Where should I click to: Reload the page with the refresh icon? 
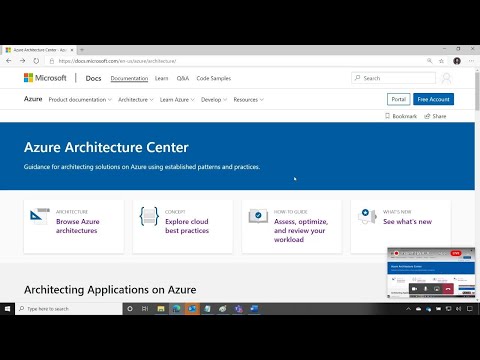pos(36,61)
